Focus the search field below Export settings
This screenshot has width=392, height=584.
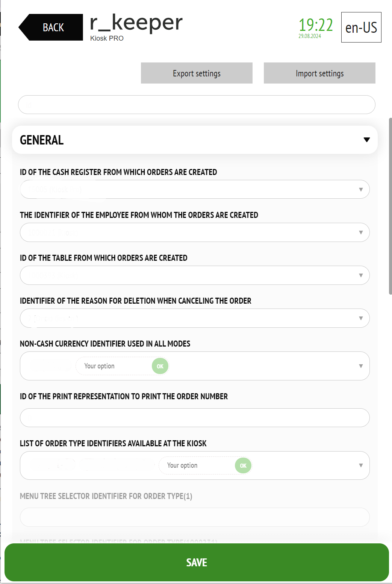[197, 105]
